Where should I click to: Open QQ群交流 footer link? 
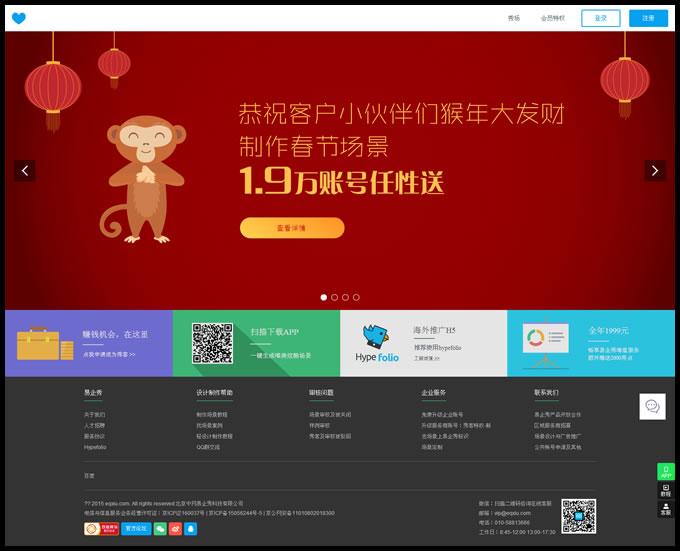tap(208, 447)
